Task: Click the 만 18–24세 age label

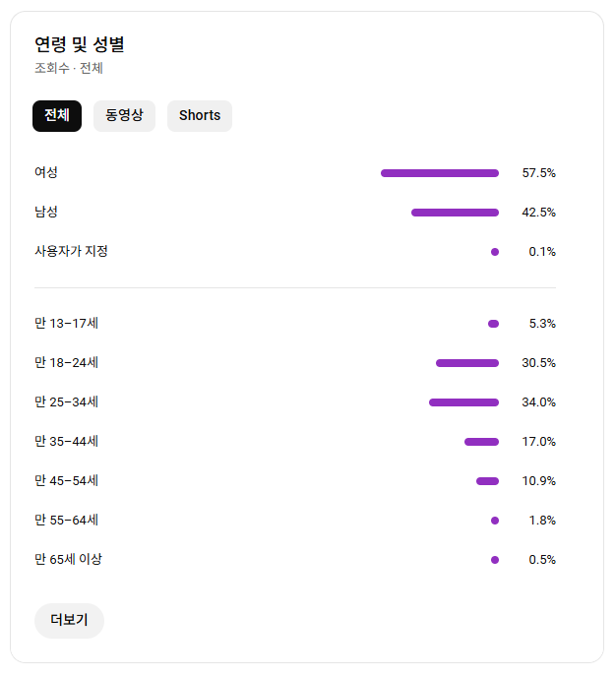Action: 66,363
